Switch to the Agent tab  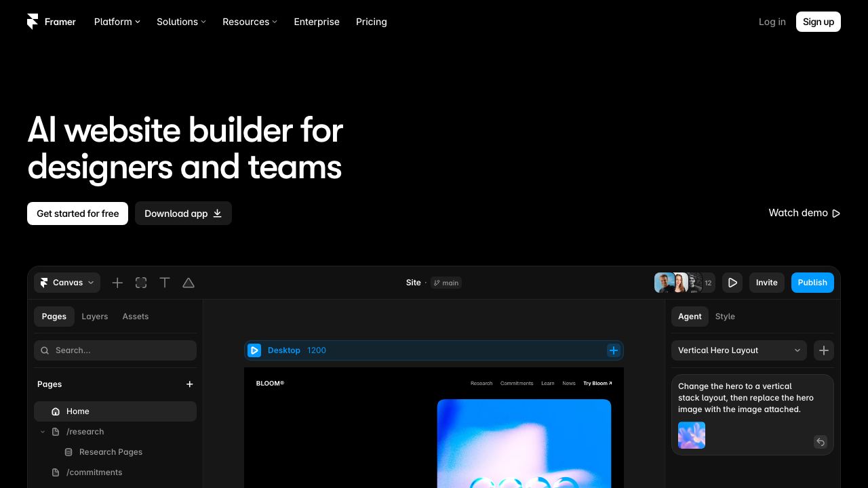pyautogui.click(x=690, y=317)
